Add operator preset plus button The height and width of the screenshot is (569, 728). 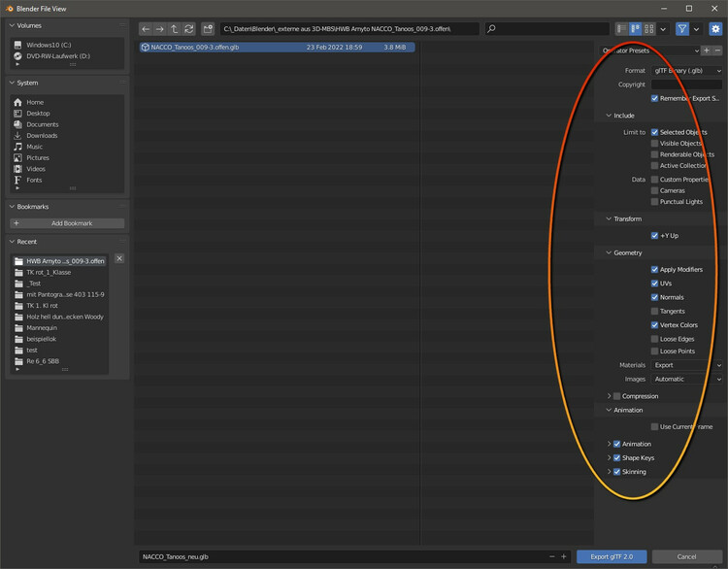(x=707, y=50)
